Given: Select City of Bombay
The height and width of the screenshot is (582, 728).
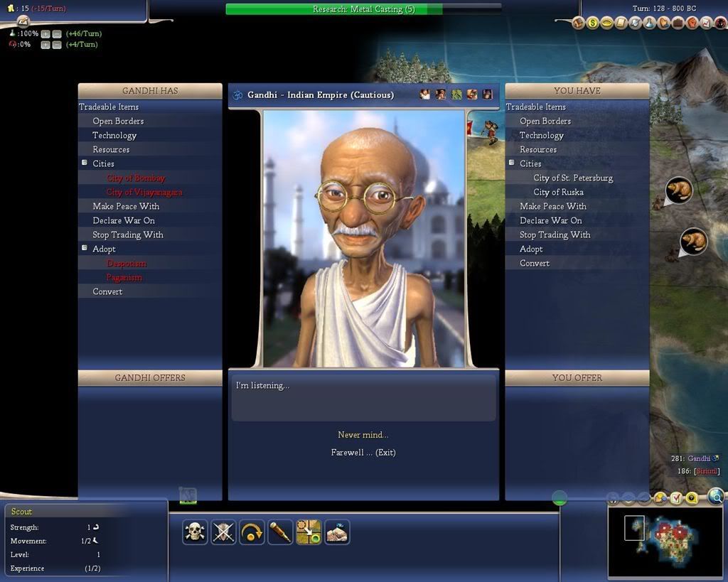Looking at the screenshot, I should [x=136, y=178].
